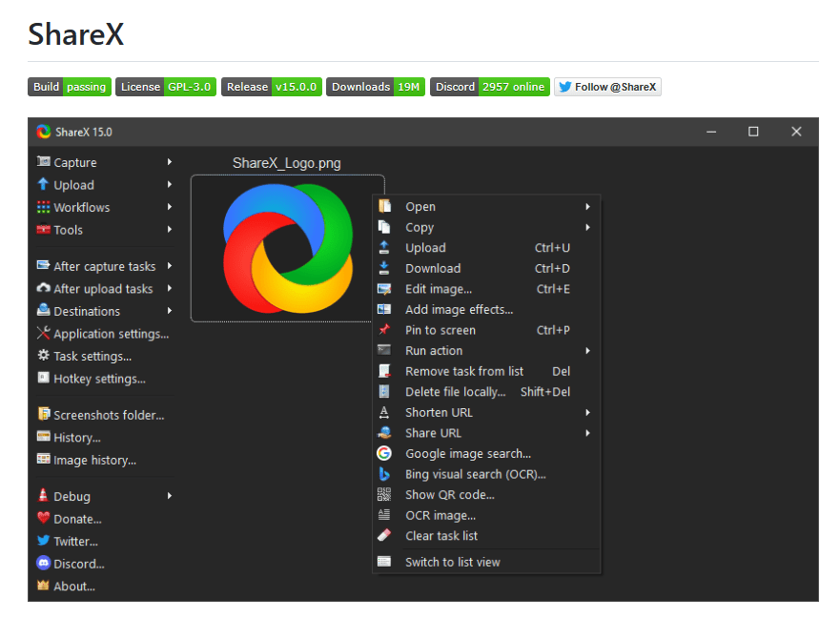Click the History icon in sidebar
Image resolution: width=840 pixels, height=619 pixels.
pyautogui.click(x=44, y=436)
